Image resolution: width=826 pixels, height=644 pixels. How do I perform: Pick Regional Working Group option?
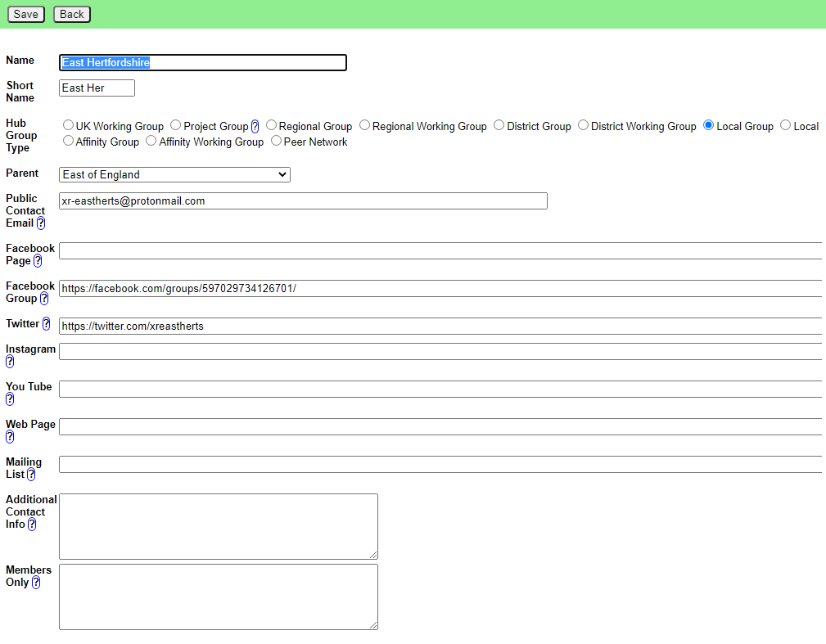click(364, 125)
